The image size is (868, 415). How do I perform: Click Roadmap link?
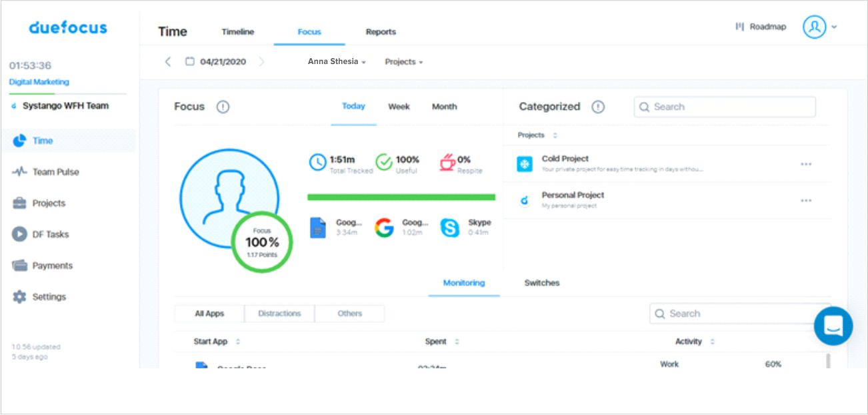pos(767,27)
